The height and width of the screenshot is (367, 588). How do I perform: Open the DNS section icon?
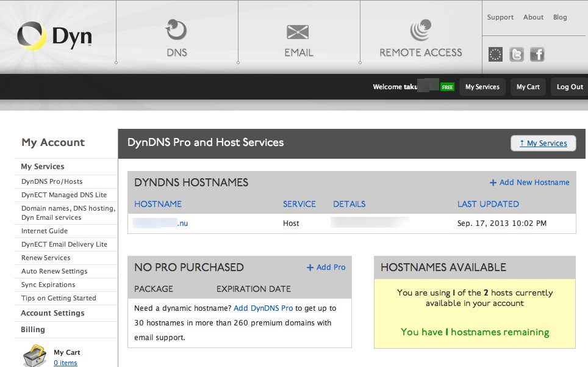[x=176, y=30]
